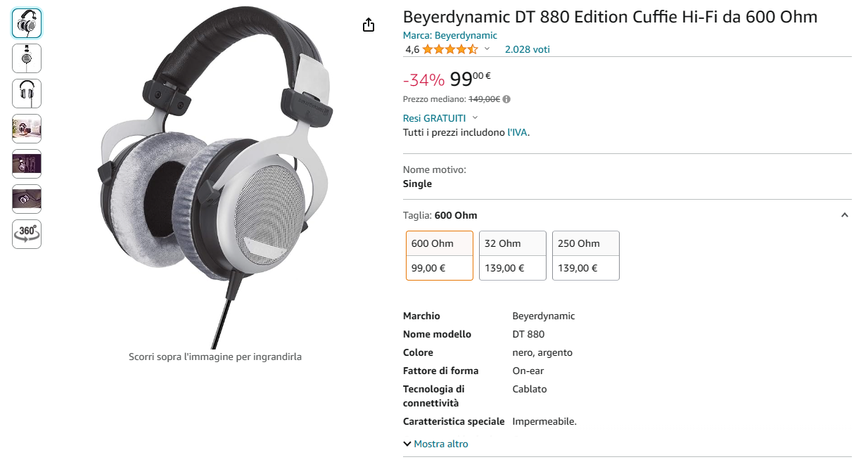This screenshot has width=868, height=462.
Task: Expand the Resi GRATUITI dropdown
Action: (x=475, y=118)
